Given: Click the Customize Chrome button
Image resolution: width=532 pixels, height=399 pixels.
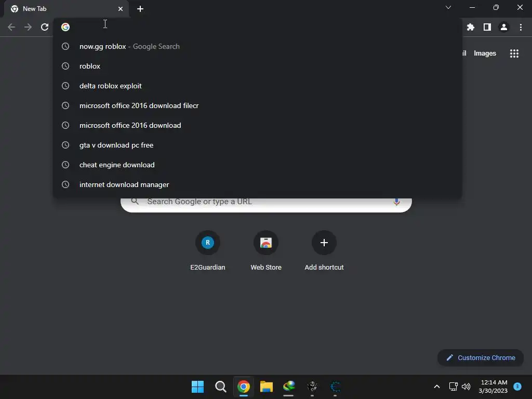Looking at the screenshot, I should pyautogui.click(x=481, y=357).
